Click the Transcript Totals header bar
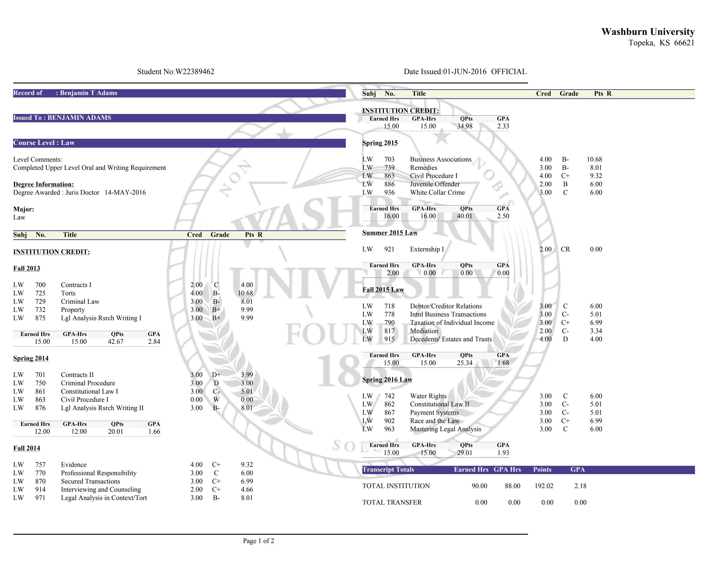 click(528, 470)
